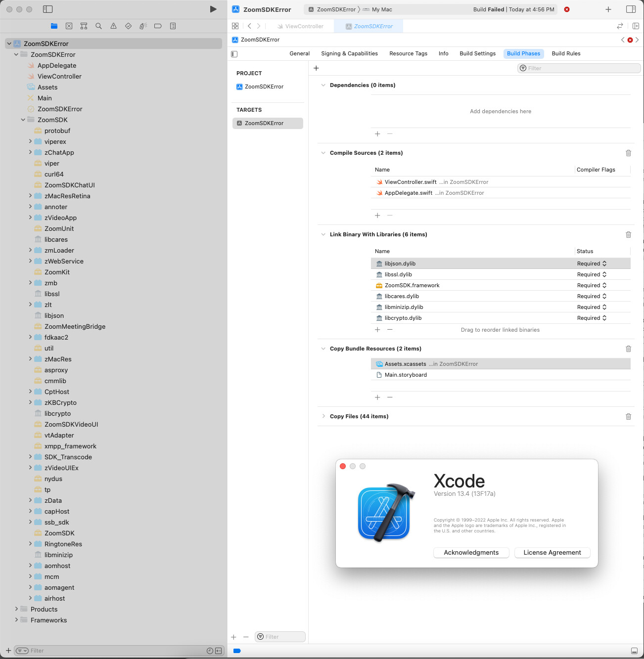This screenshot has width=644, height=659.
Task: Change the status dropdown for libcrypto.dylib
Action: pos(592,318)
